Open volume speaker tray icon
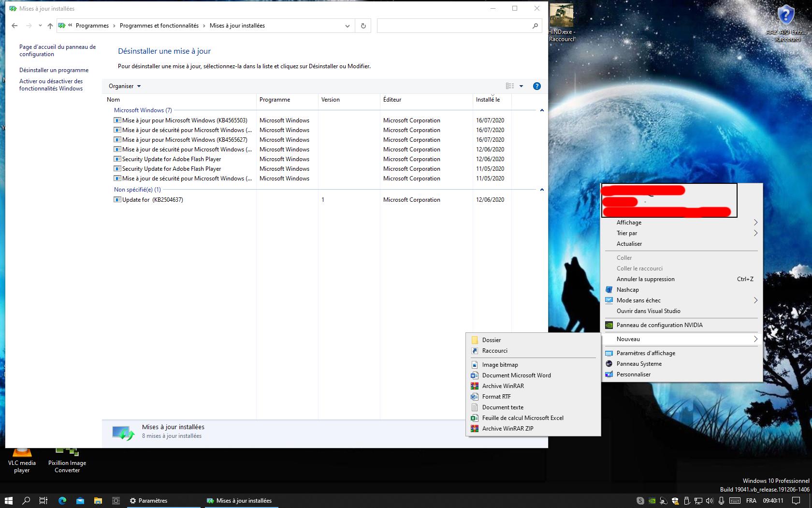812x508 pixels. click(710, 501)
